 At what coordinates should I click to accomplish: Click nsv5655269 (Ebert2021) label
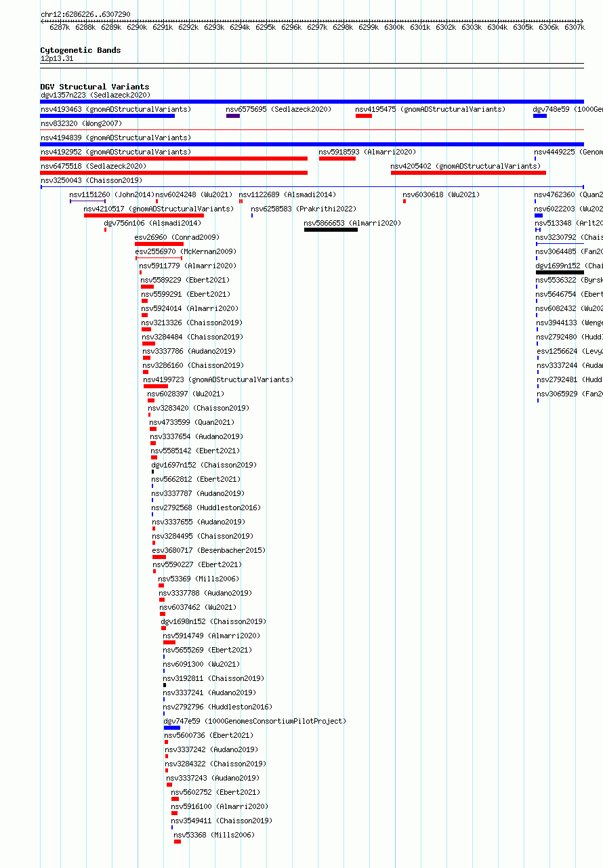click(207, 650)
